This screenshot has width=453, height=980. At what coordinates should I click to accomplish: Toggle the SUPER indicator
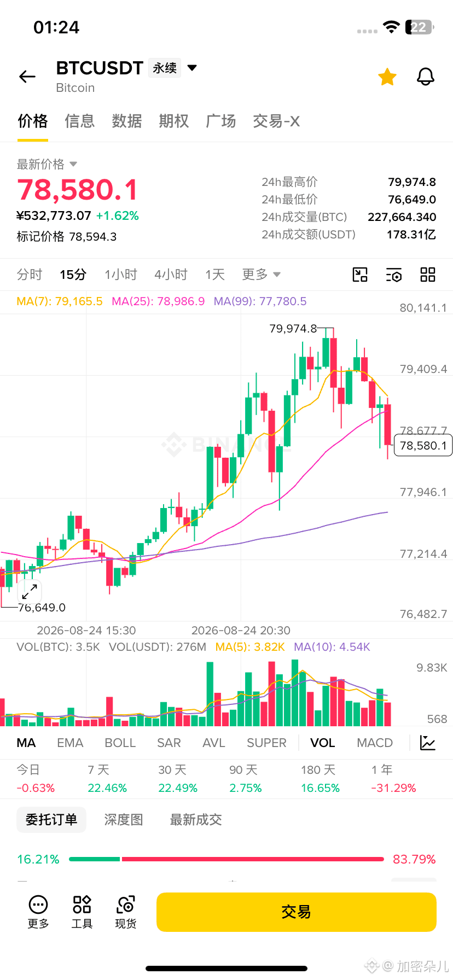point(266,743)
